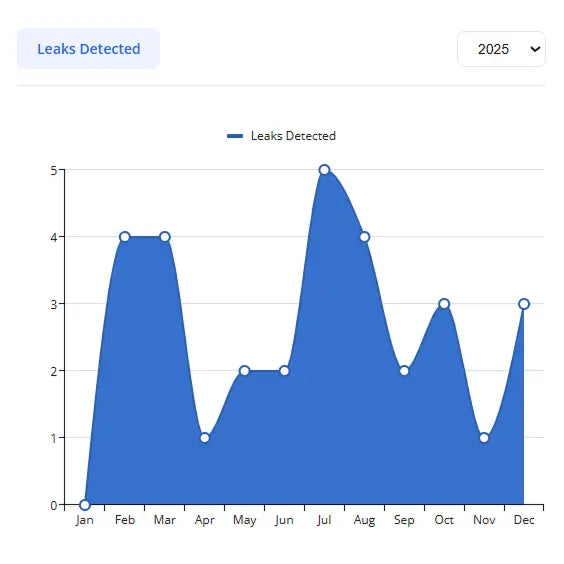Click the Jan data point at 0
564x564 pixels.
(85, 505)
